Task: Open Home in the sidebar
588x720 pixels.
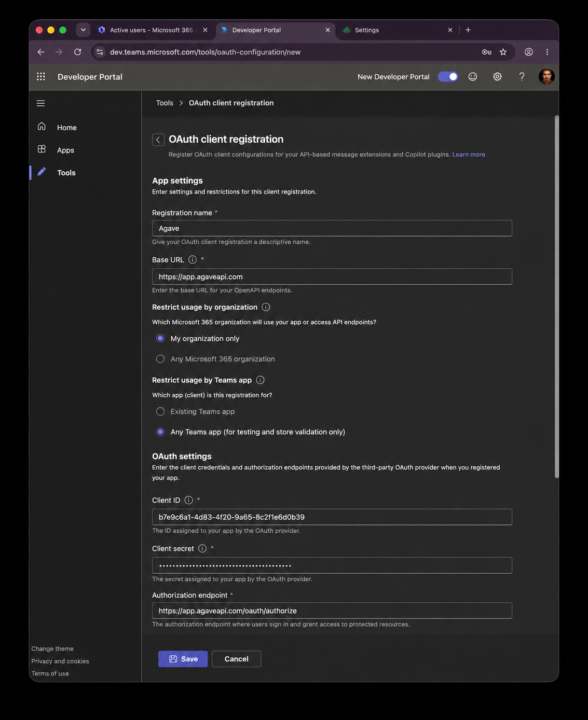Action: 67,128
